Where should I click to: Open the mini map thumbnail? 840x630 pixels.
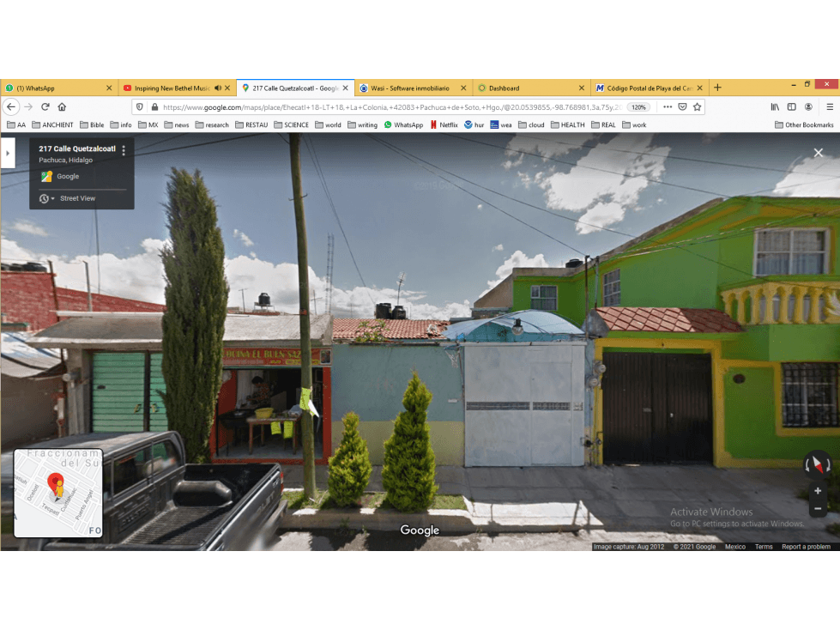[x=57, y=494]
